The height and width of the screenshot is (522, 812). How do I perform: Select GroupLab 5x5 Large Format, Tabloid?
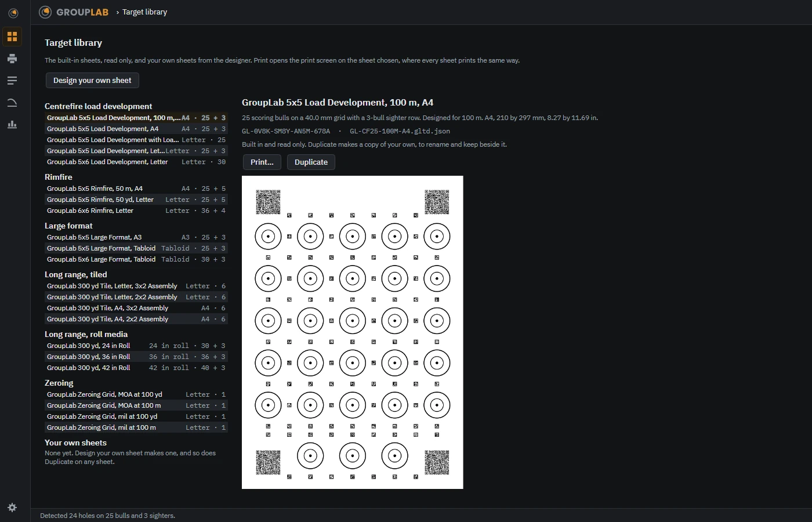(x=136, y=248)
